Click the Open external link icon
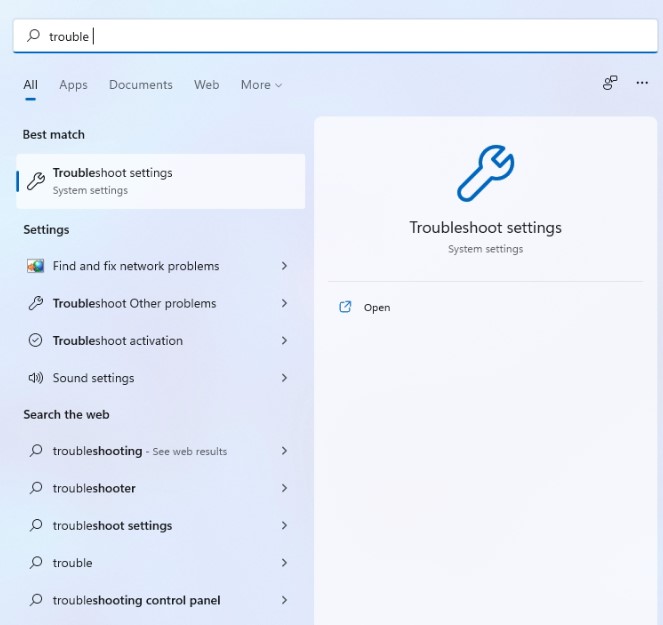663x625 pixels. (x=346, y=307)
